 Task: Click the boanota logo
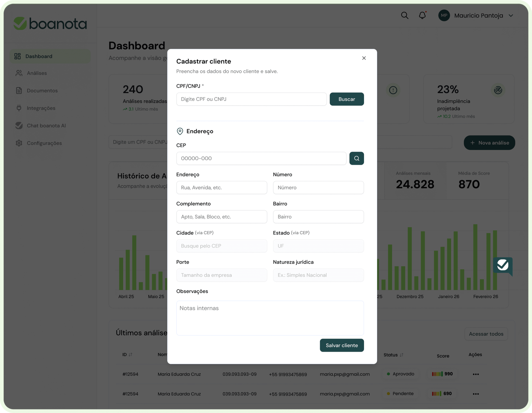[50, 24]
